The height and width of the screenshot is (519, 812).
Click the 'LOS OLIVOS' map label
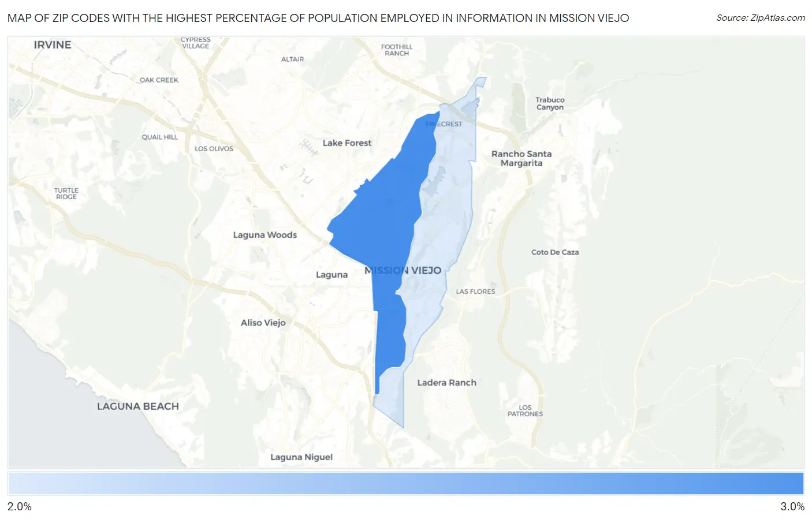(x=214, y=148)
